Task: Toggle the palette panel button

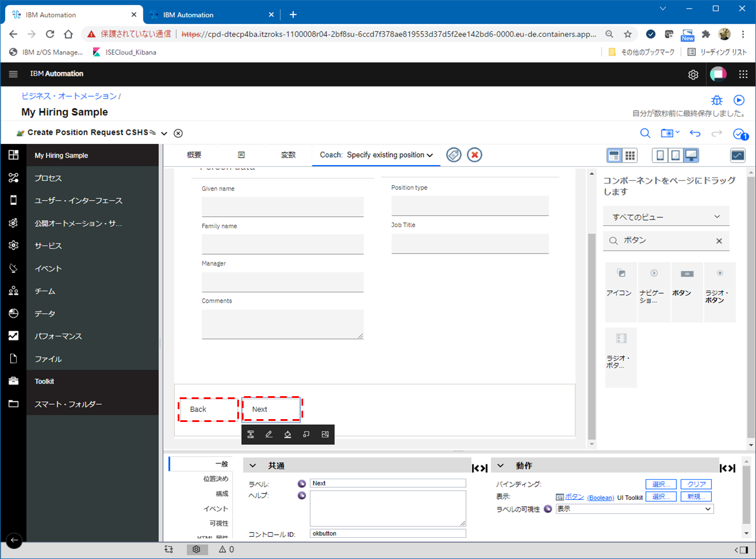Action: [738, 155]
